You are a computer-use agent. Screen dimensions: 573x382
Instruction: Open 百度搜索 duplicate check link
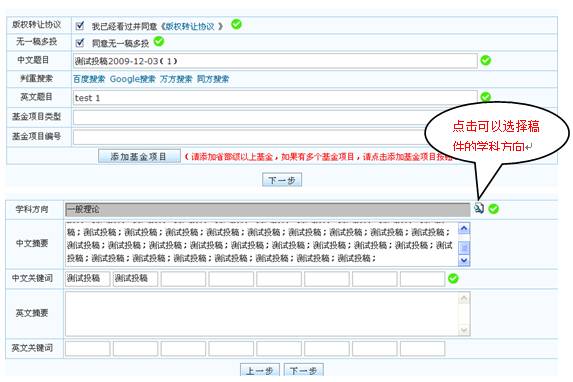(x=89, y=79)
